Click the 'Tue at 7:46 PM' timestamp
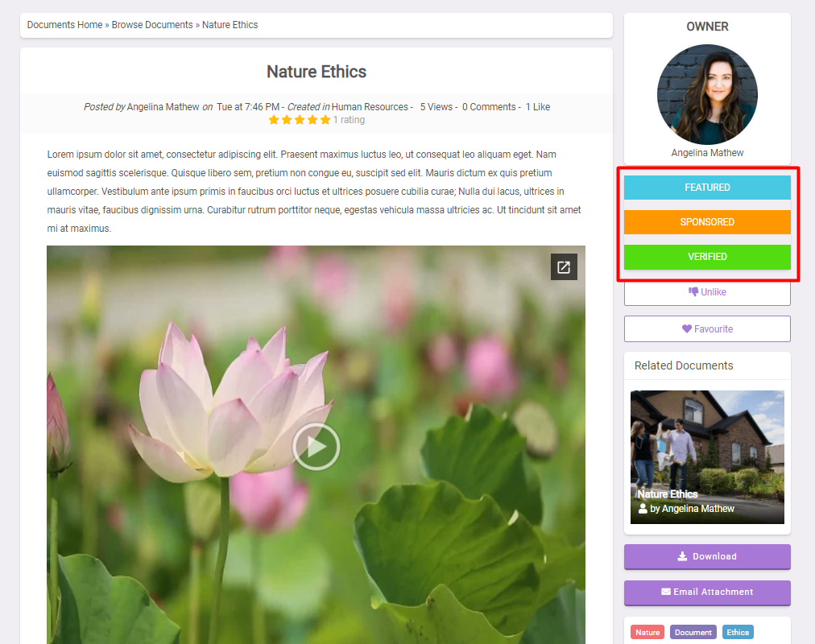 tap(248, 107)
